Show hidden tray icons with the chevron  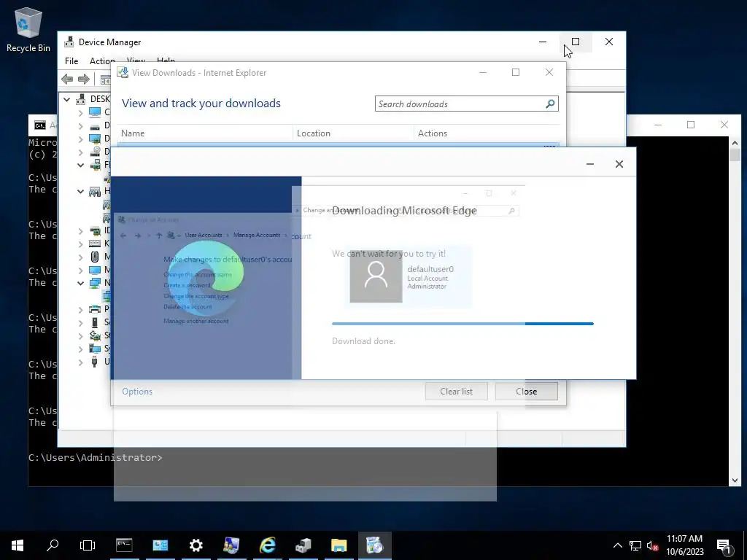click(x=617, y=545)
